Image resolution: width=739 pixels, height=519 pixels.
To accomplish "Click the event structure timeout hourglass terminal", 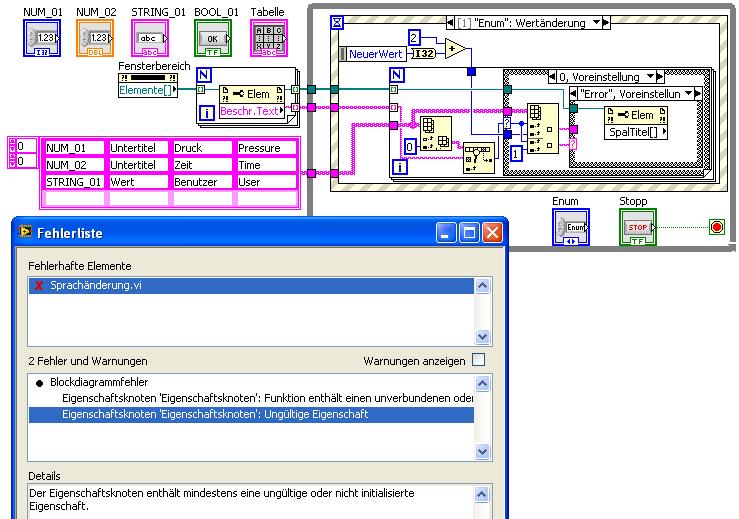I will (x=337, y=22).
